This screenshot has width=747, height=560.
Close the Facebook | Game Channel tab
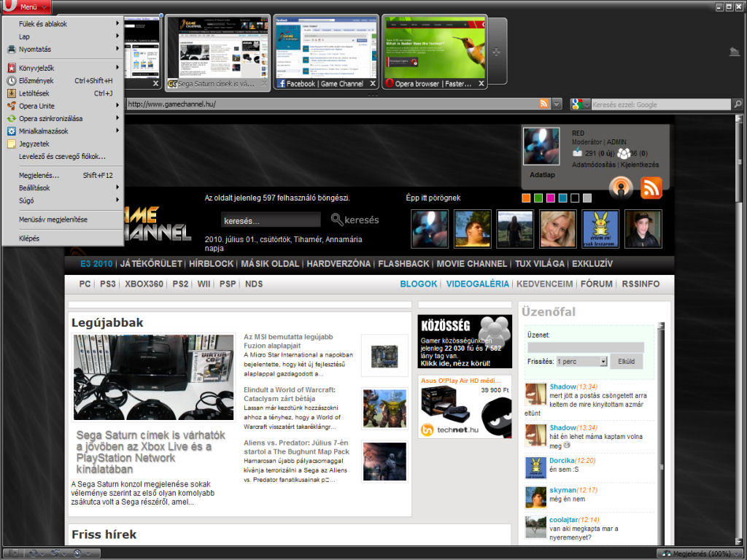(371, 84)
